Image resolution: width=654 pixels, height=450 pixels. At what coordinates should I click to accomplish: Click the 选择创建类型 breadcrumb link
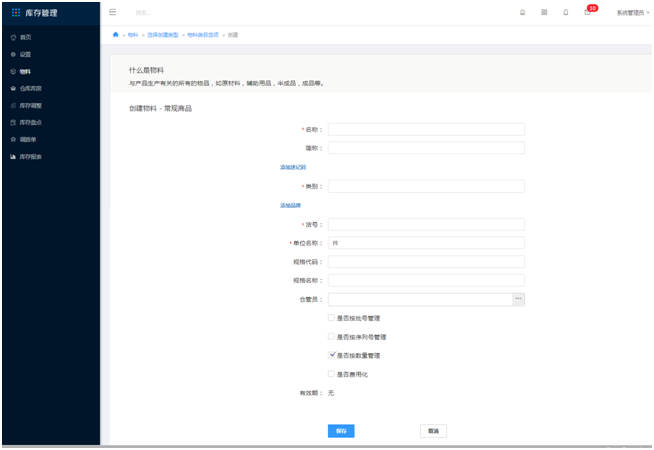(x=163, y=35)
